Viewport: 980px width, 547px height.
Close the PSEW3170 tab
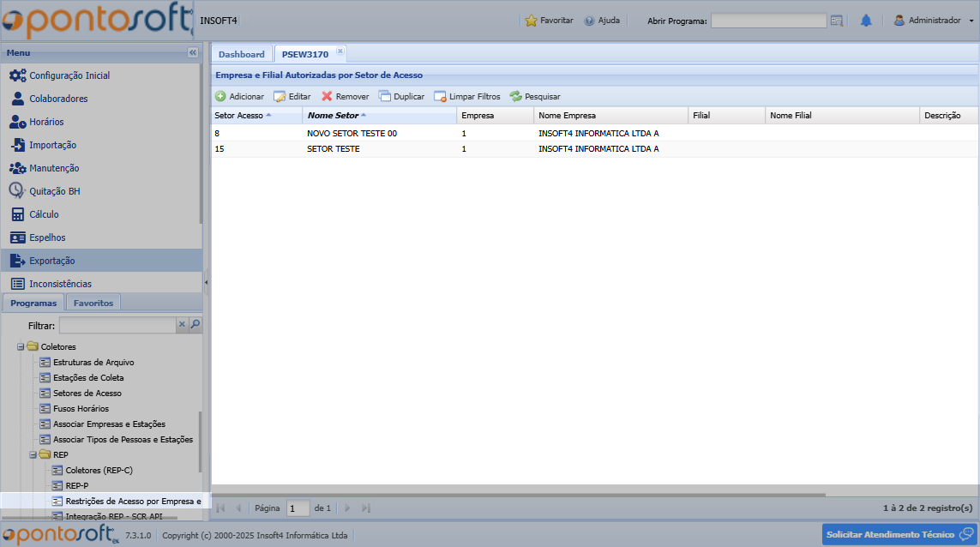click(340, 51)
